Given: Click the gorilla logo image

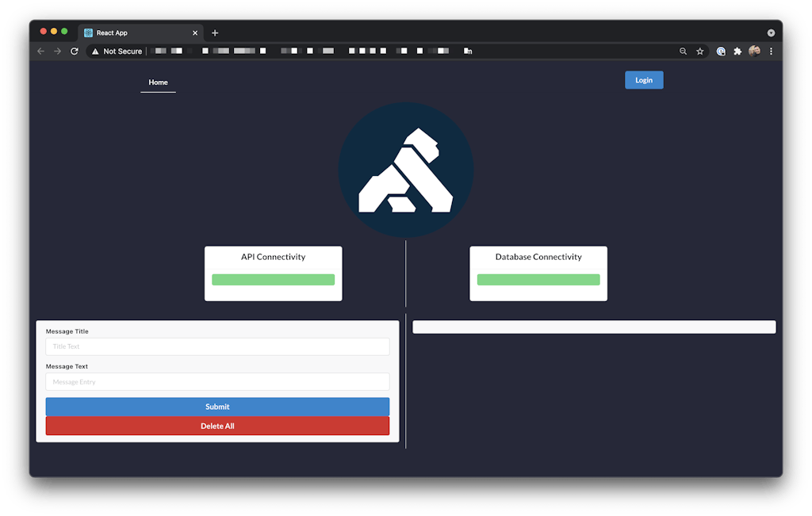Looking at the screenshot, I should click(x=406, y=170).
